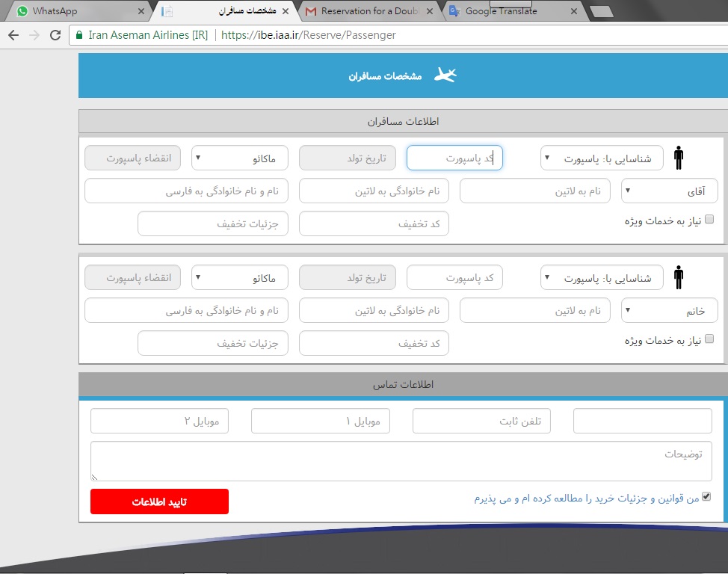
Task: Open the purchase rules link text
Action: click(x=587, y=499)
